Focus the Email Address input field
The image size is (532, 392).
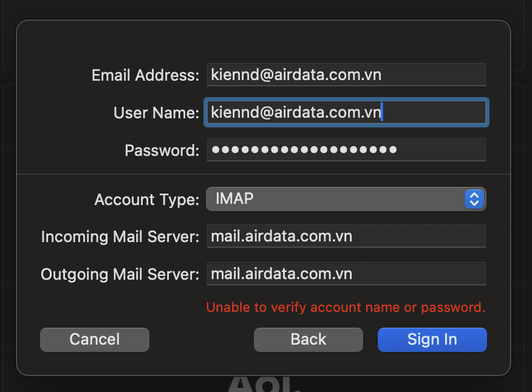[x=346, y=75]
